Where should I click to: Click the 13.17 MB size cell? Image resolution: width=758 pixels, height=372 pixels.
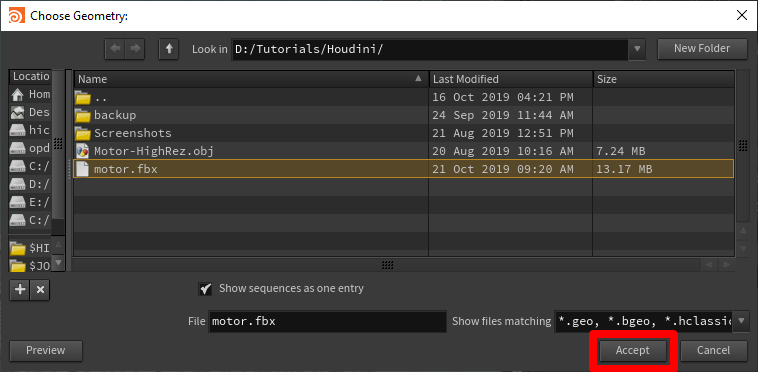point(625,169)
